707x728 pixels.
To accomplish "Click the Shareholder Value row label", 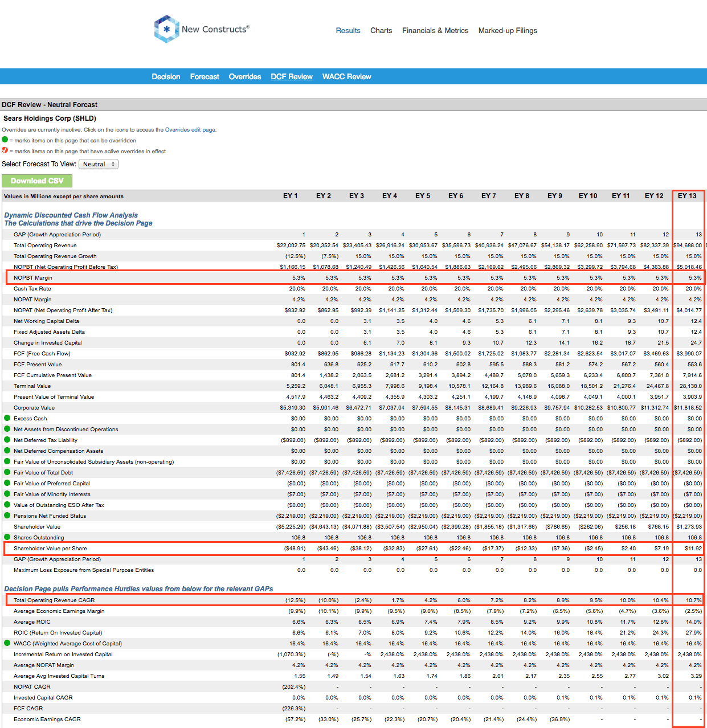I will click(x=37, y=527).
